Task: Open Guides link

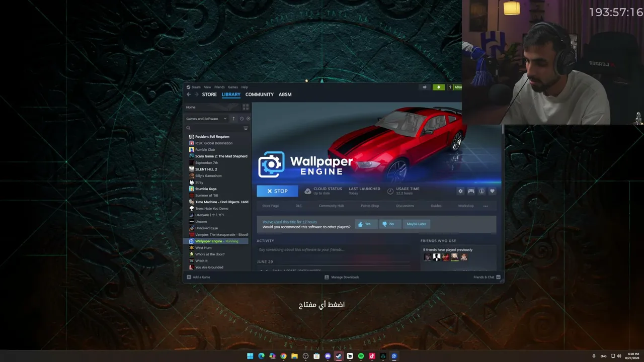Action: 436,206
